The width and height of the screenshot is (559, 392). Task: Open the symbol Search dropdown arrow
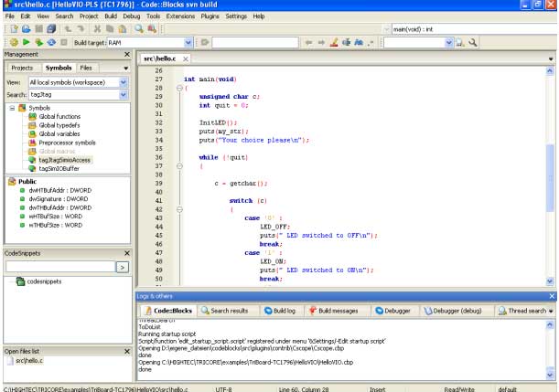coord(124,95)
